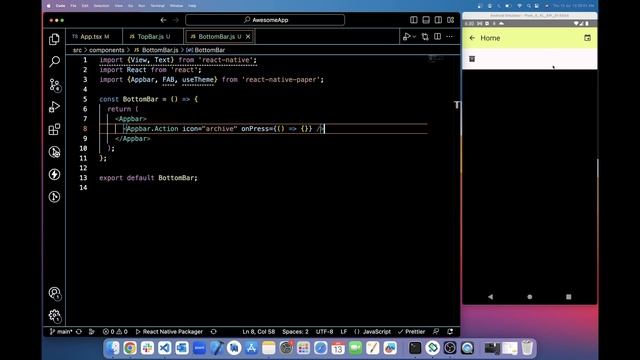Click the Prettier status bar item
Image resolution: width=640 pixels, height=360 pixels.
[x=411, y=331]
